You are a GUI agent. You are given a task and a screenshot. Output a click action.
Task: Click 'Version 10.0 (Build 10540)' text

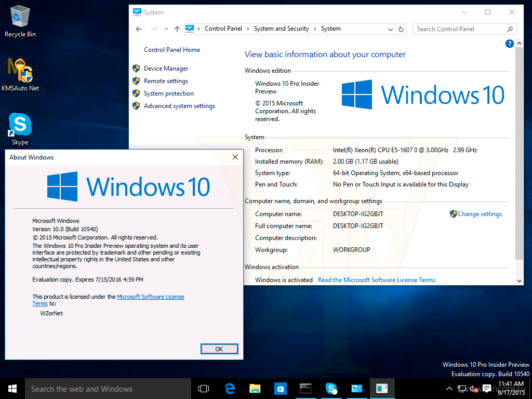pyautogui.click(x=65, y=229)
